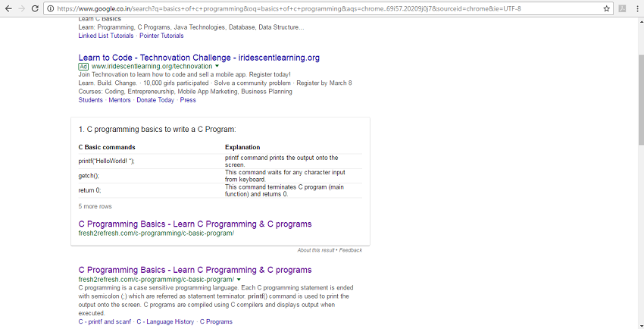Select printf("HelloWorld! "); table cell

point(106,161)
